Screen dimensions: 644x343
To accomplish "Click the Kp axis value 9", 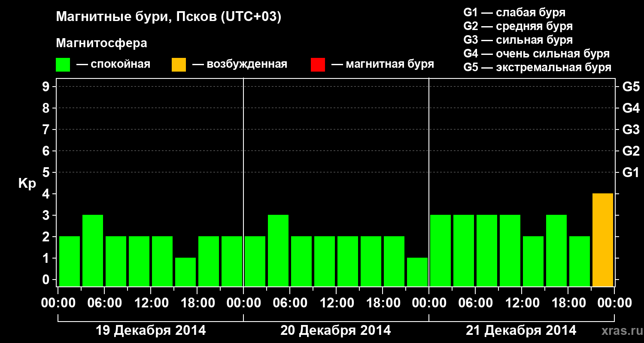I will (x=47, y=87).
